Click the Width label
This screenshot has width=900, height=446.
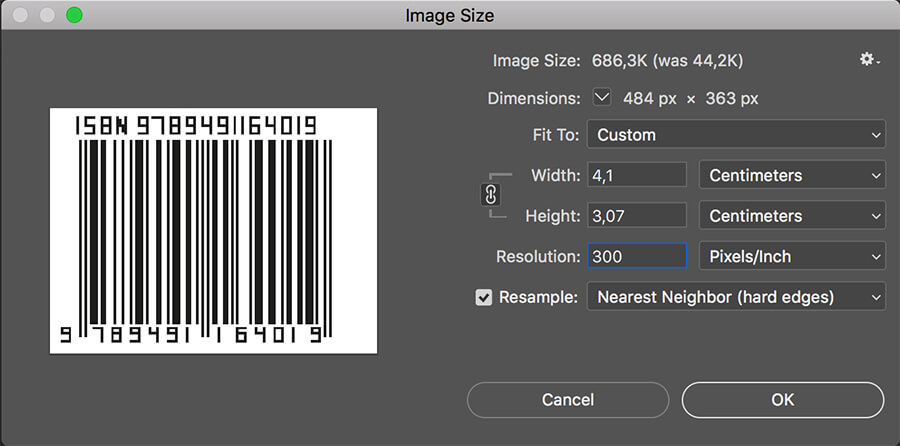(x=556, y=175)
